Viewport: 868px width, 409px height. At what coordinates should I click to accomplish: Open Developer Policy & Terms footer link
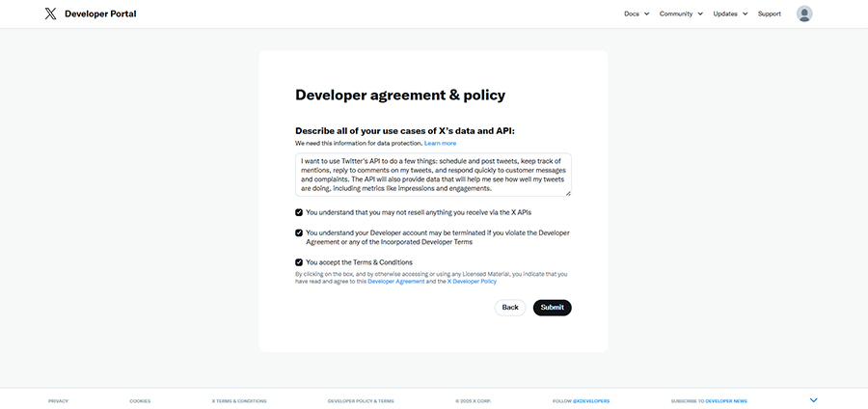click(x=361, y=401)
